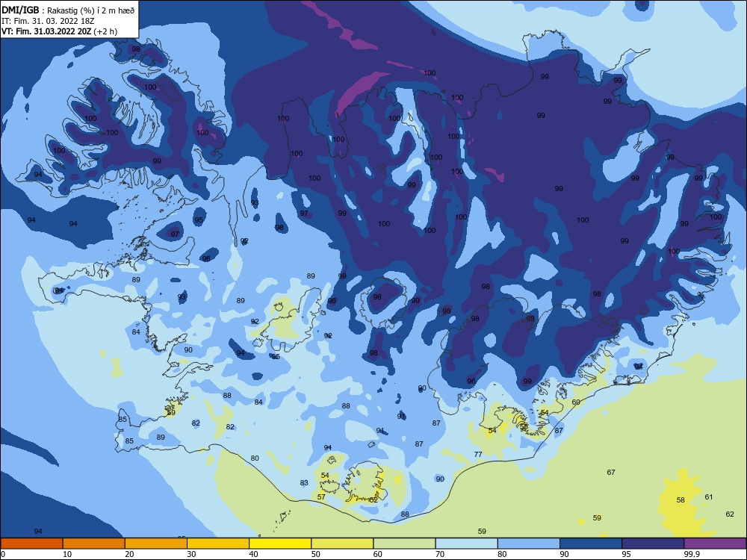The width and height of the screenshot is (747, 560).
Task: Click the legend scale label "70"
Action: [x=440, y=554]
